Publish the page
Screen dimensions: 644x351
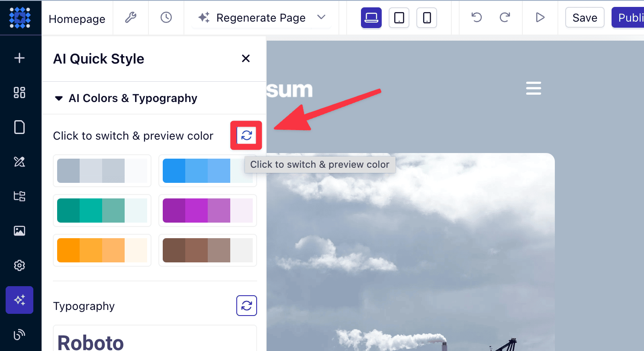tap(628, 18)
